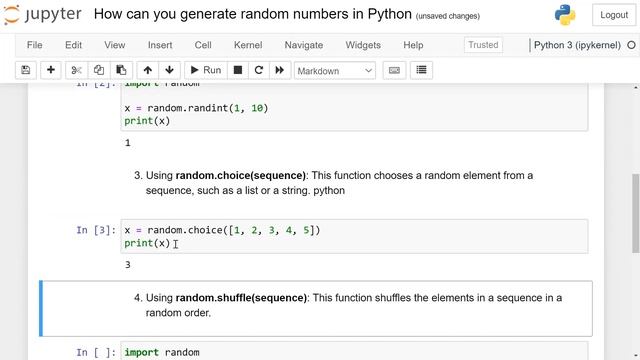
Task: Click the '(unsaved changes)' status text
Action: (x=448, y=16)
